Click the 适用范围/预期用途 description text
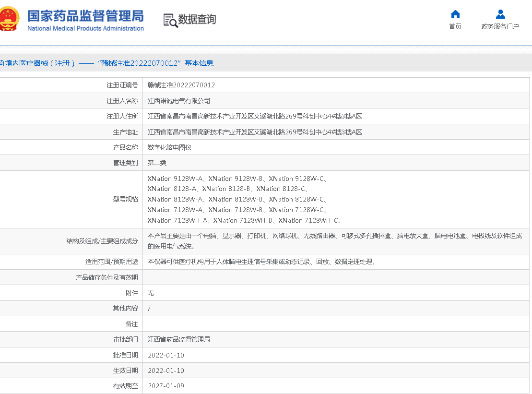This screenshot has width=532, height=394. coord(261,262)
